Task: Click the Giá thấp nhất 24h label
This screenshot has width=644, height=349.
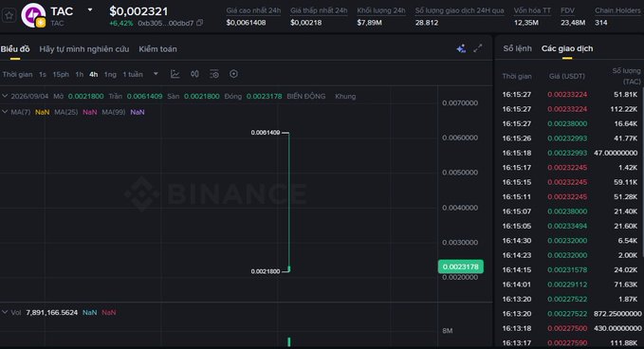Action: [x=319, y=10]
